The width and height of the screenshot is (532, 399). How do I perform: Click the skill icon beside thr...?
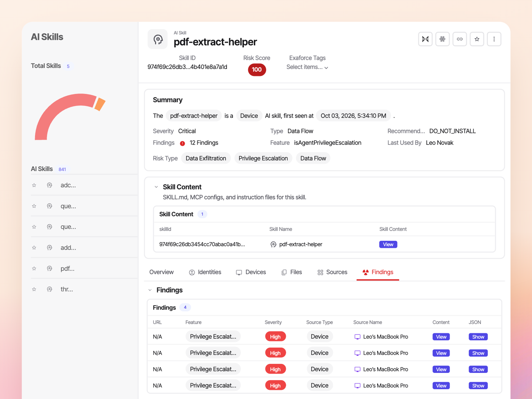tap(49, 289)
